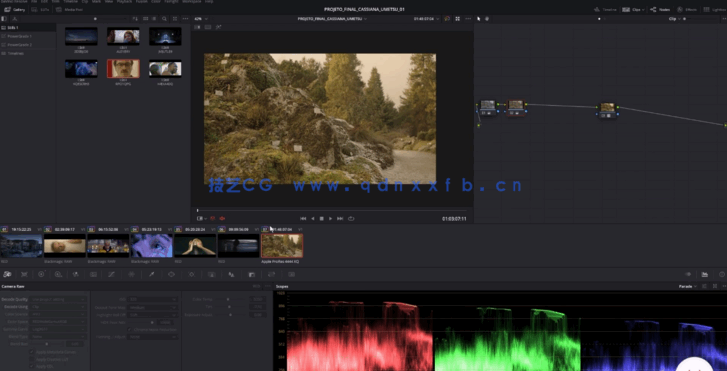Viewport: 727px width, 371px height.
Task: Toggle the LUTs panel button
Action: (41, 9)
